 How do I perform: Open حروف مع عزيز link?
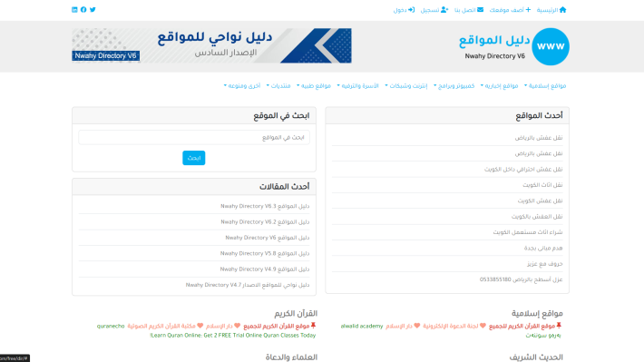click(x=545, y=263)
